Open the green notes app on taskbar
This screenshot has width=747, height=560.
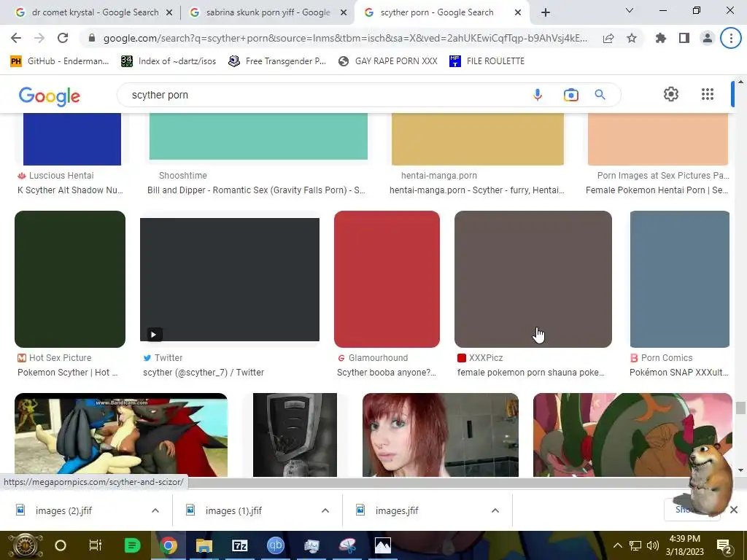click(132, 545)
